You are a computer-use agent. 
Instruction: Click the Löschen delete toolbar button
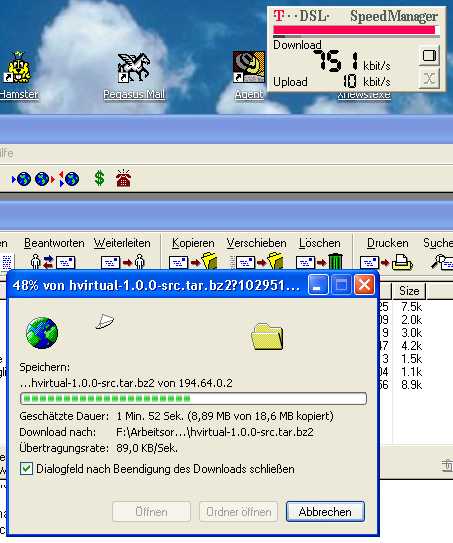320,253
